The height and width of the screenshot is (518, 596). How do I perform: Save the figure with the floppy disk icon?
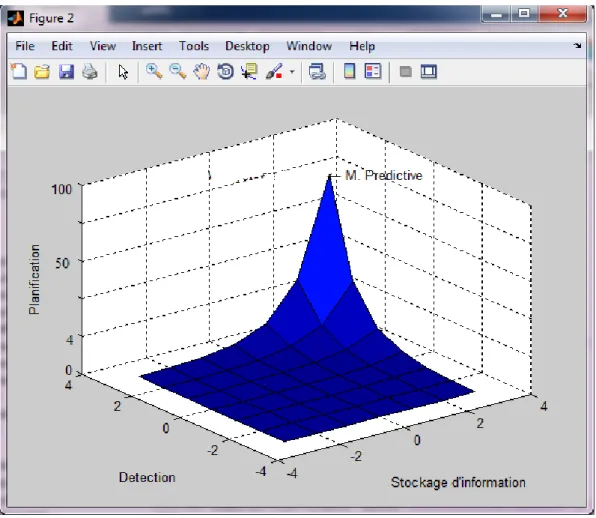tap(66, 71)
